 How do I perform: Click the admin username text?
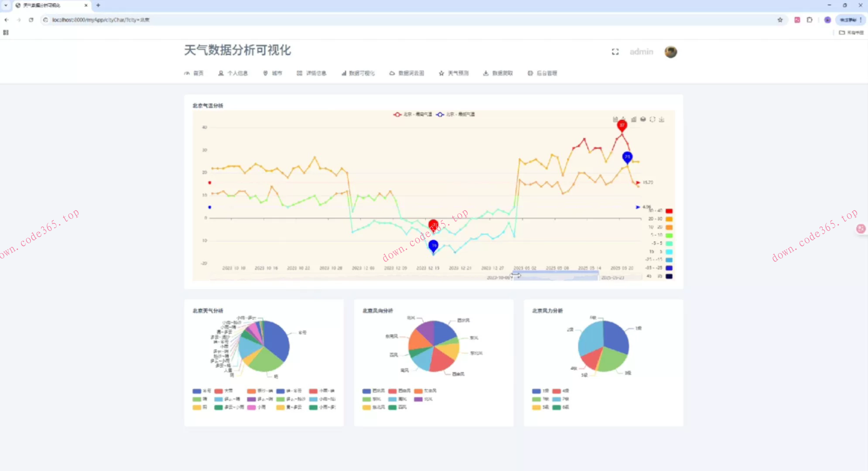(x=641, y=52)
